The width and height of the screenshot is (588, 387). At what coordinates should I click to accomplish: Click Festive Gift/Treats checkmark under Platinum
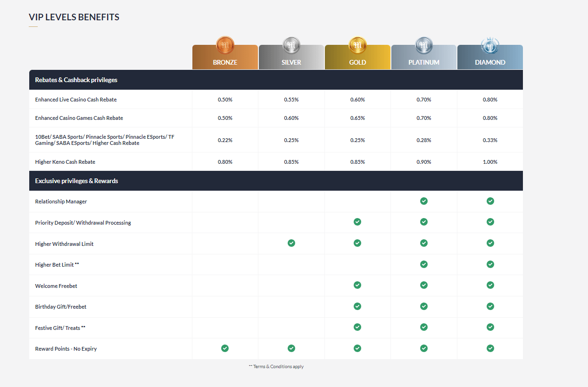424,327
